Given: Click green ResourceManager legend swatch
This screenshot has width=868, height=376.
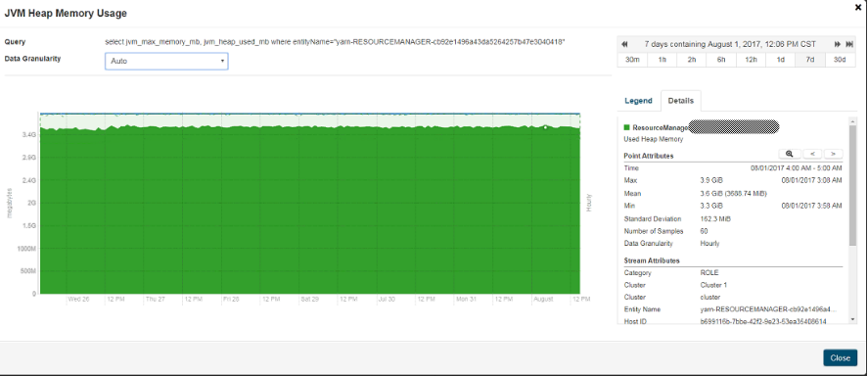Looking at the screenshot, I should pos(626,127).
